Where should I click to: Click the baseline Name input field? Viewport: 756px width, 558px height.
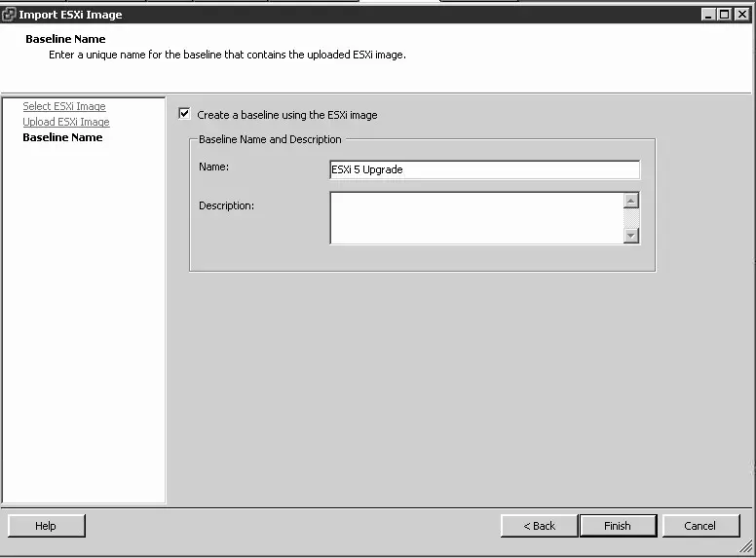click(x=485, y=169)
